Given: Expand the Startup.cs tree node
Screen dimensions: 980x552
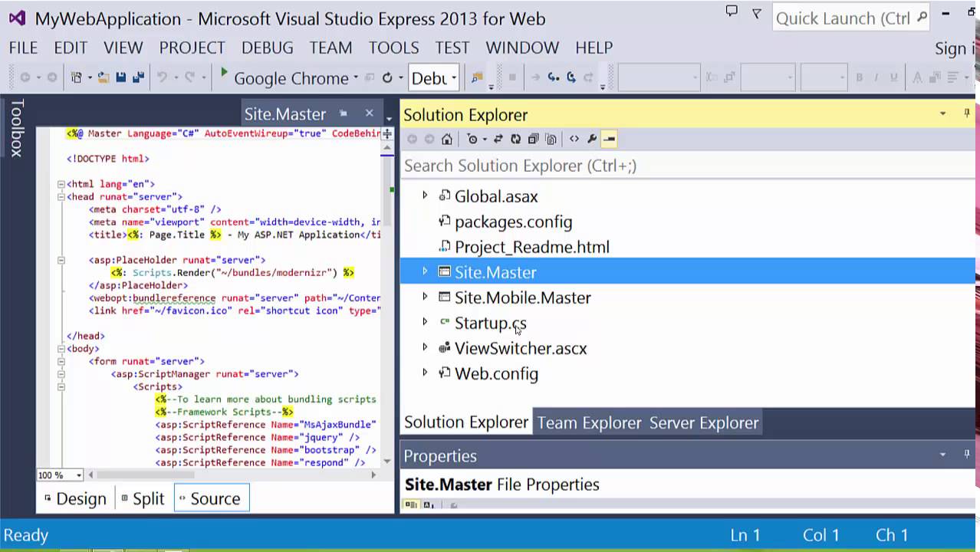Looking at the screenshot, I should [425, 322].
